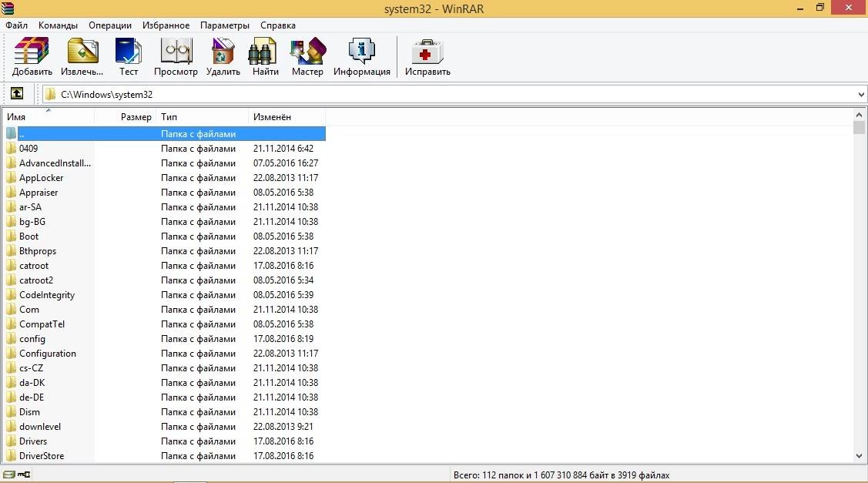
Task: Click the WinRAR books icon in title bar
Action: coord(7,8)
